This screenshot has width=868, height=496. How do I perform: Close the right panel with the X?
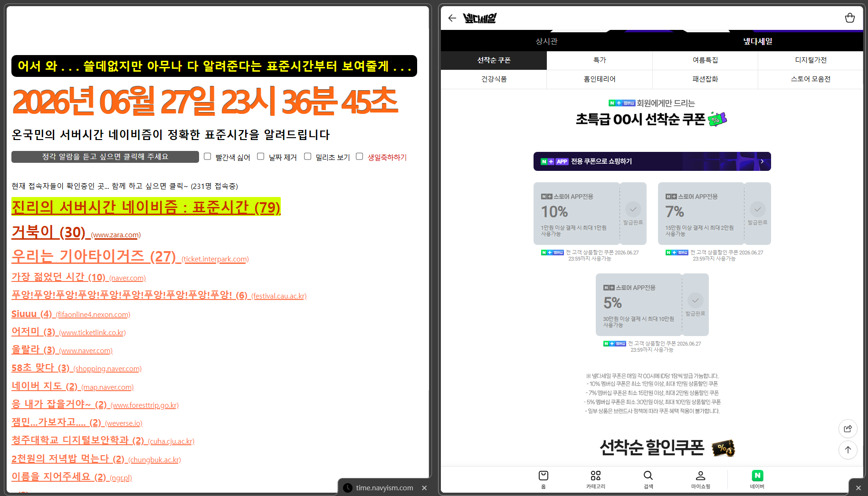[x=858, y=488]
